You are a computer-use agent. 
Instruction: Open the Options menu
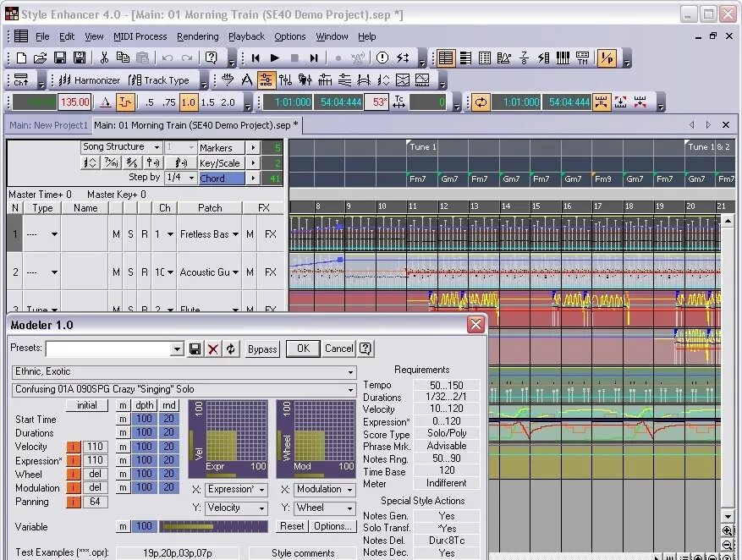click(289, 36)
